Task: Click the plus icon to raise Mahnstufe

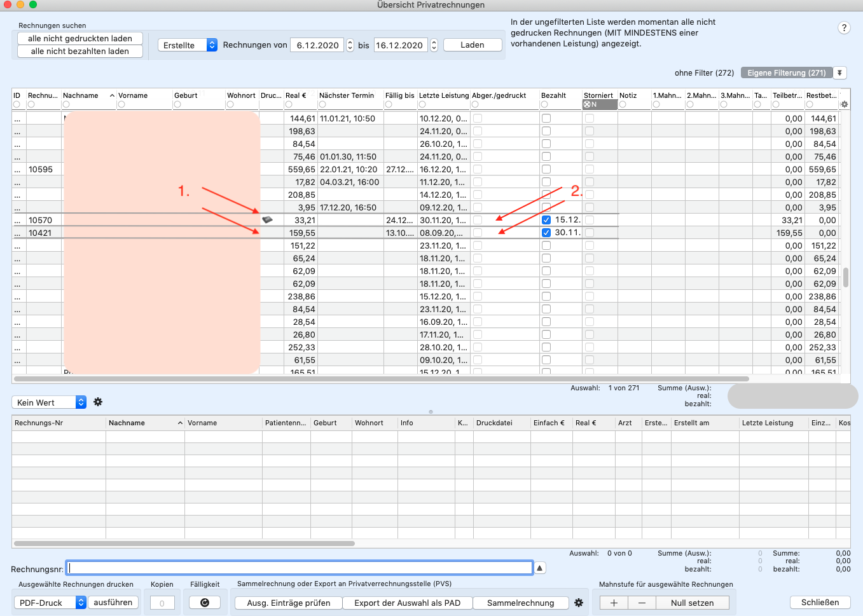Action: pos(614,603)
